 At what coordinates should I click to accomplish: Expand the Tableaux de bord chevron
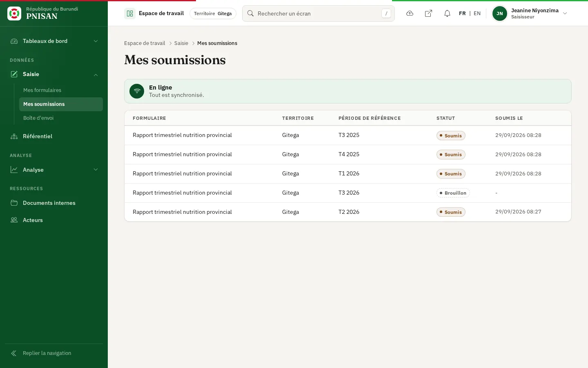pyautogui.click(x=96, y=41)
